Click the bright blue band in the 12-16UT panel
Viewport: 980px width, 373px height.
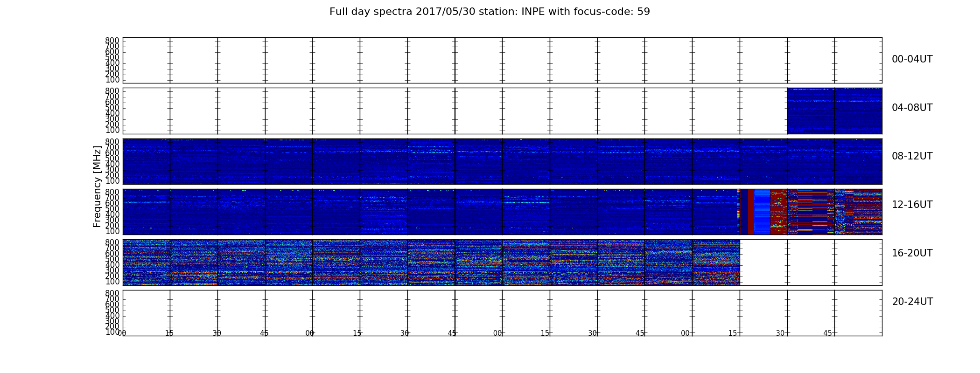(762, 212)
